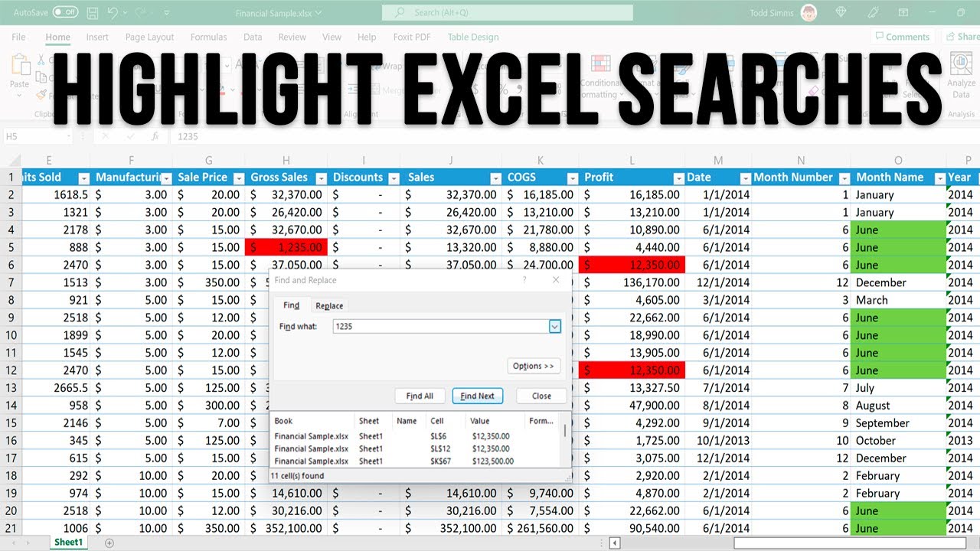Open the Review tab

pyautogui.click(x=292, y=37)
